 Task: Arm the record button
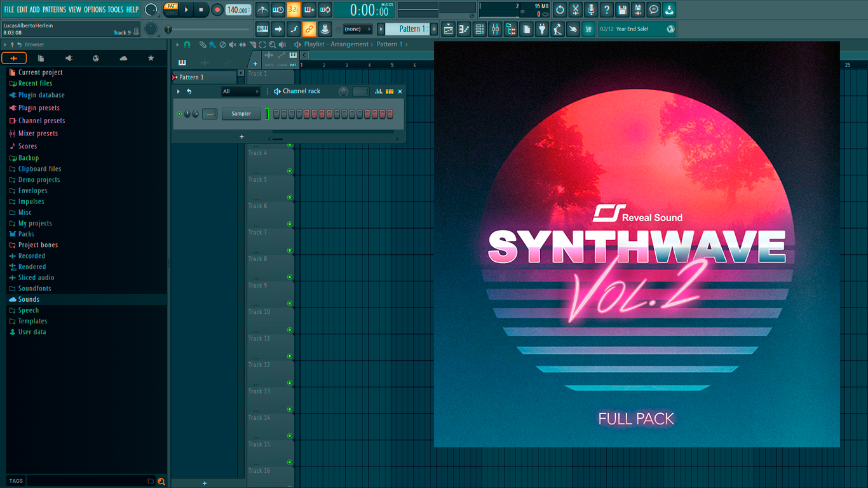217,10
